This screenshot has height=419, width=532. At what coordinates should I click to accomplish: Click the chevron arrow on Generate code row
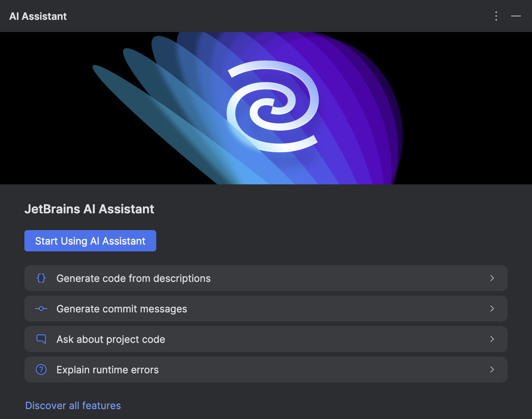pos(492,278)
